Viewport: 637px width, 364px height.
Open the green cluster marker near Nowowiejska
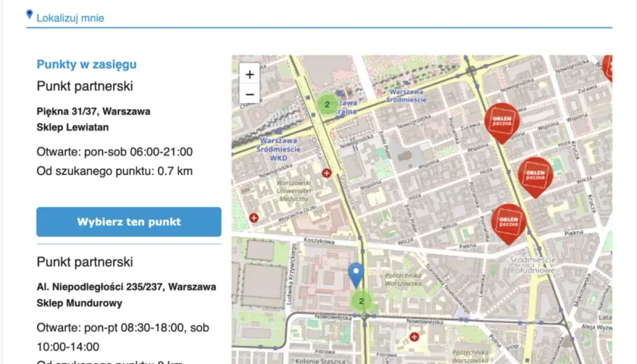361,302
